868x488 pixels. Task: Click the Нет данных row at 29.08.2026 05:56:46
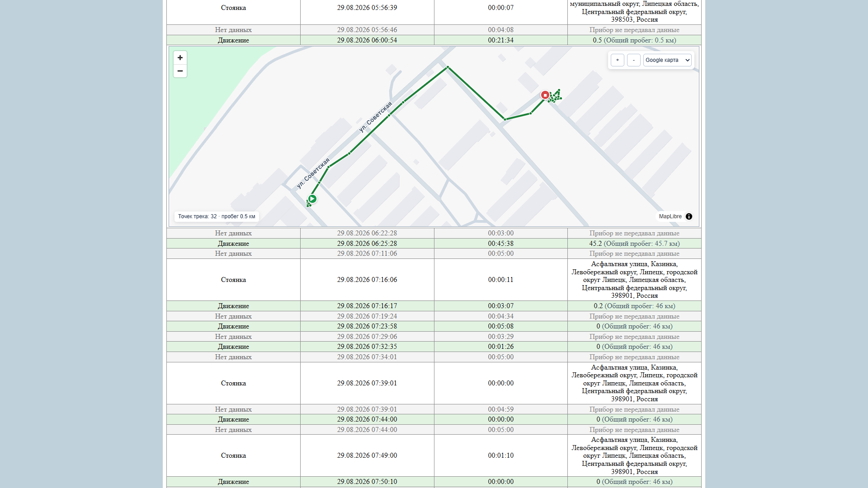pos(434,30)
